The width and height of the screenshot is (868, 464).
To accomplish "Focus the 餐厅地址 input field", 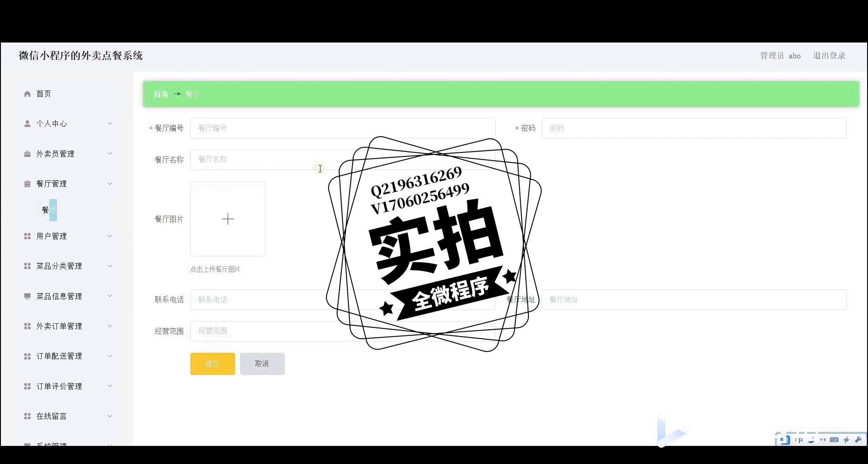I will click(694, 299).
